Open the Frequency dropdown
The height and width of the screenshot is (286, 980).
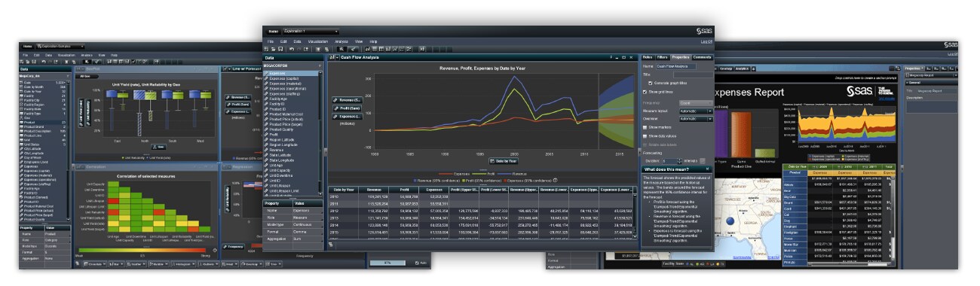696,103
